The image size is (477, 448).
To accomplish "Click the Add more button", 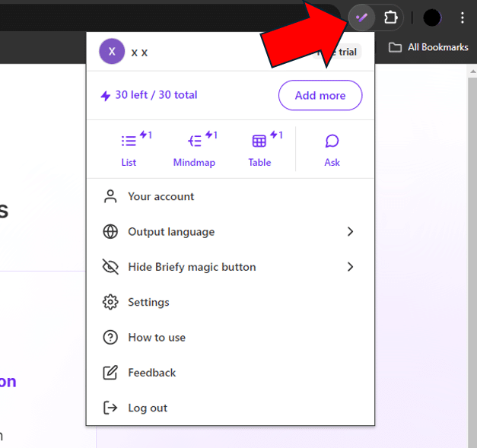I will [x=320, y=96].
